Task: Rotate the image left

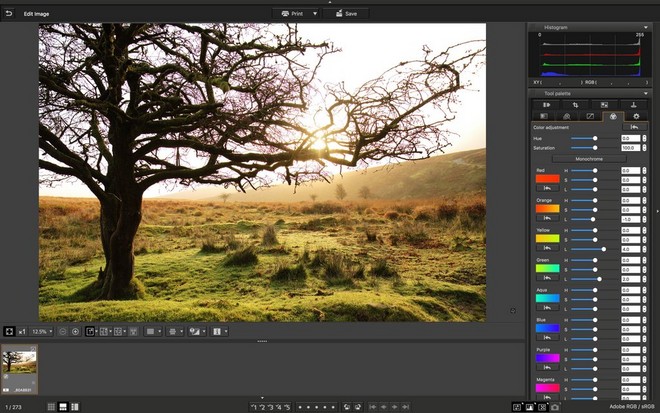Action: click(x=347, y=407)
